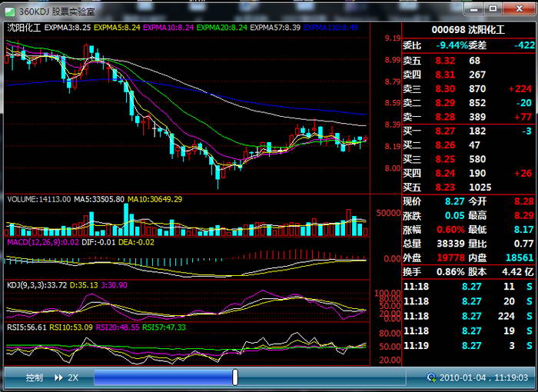Click the blue EXPMA110 indicator label
The width and height of the screenshot is (538, 392).
[x=330, y=28]
